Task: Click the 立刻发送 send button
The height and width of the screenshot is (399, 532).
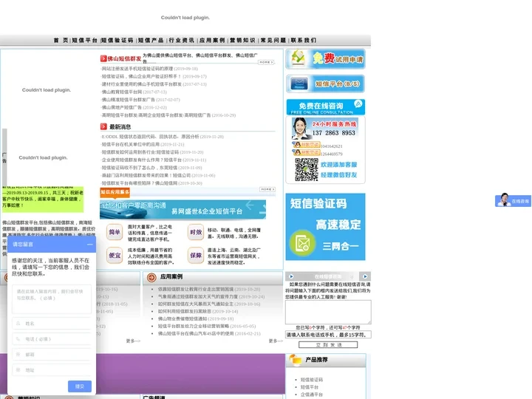Action: tap(328, 345)
